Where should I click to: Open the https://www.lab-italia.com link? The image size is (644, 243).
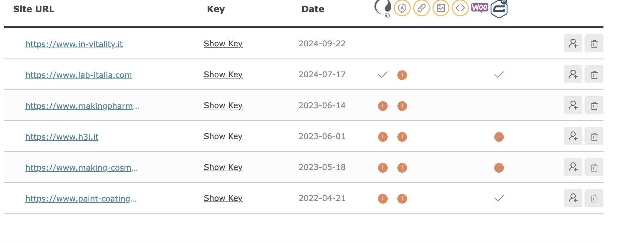tap(79, 75)
